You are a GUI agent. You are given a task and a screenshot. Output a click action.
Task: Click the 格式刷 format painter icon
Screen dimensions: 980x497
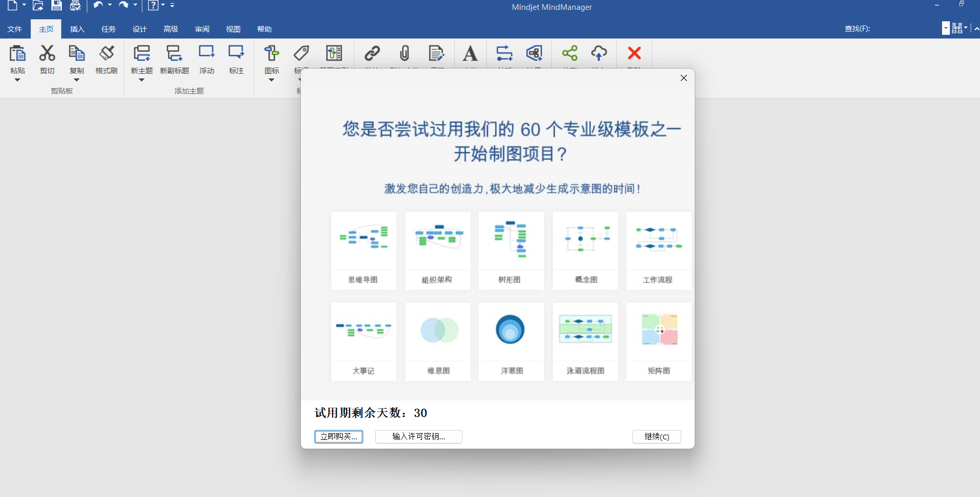point(107,53)
